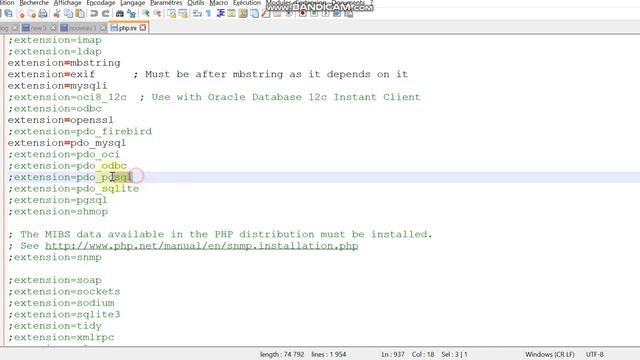
Task: Click the line ;extension=pdo_pgsql
Action: 70,177
